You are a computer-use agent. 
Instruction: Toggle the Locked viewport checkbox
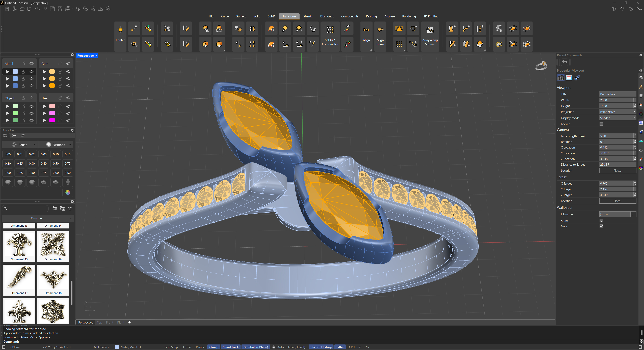pos(601,124)
